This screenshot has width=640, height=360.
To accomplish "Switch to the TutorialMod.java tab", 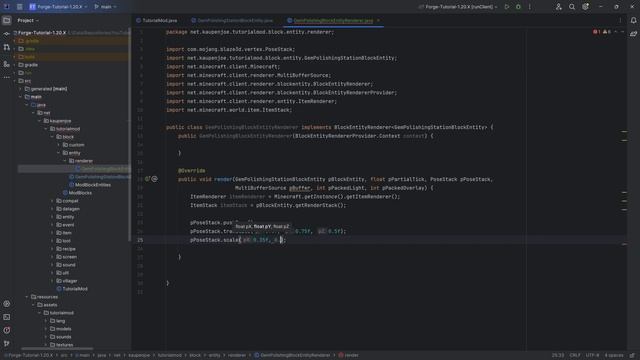I will click(157, 20).
